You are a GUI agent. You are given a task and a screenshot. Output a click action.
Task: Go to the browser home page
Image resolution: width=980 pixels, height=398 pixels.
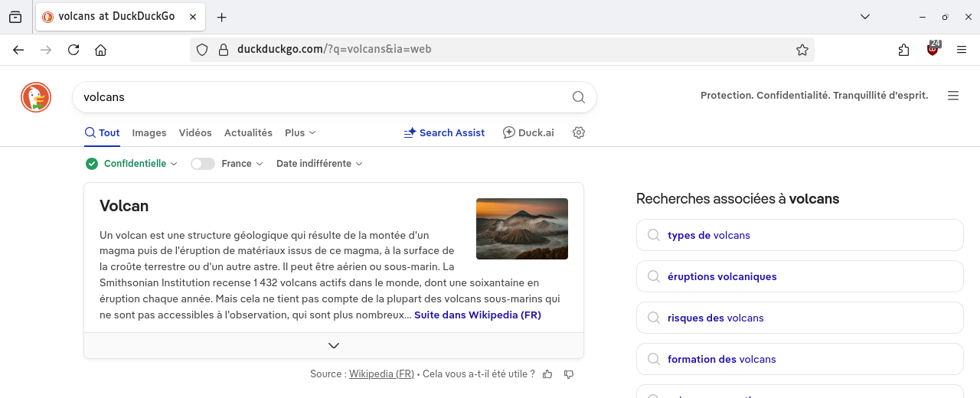pos(100,50)
